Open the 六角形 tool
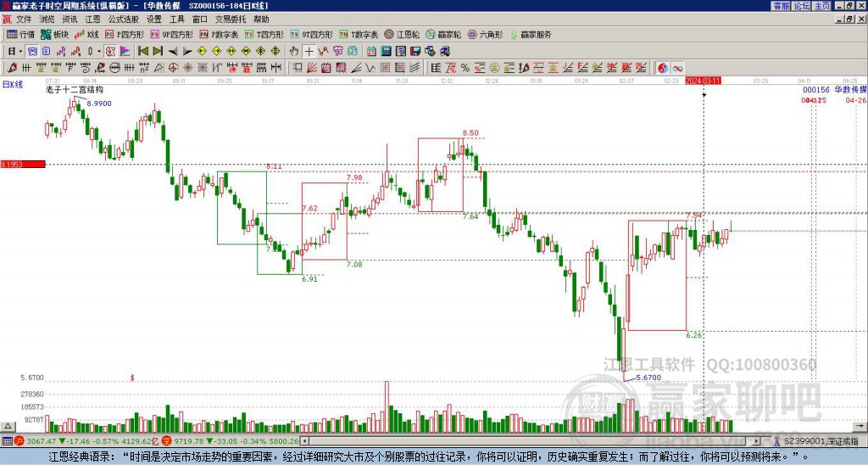The image size is (868, 465). point(486,34)
